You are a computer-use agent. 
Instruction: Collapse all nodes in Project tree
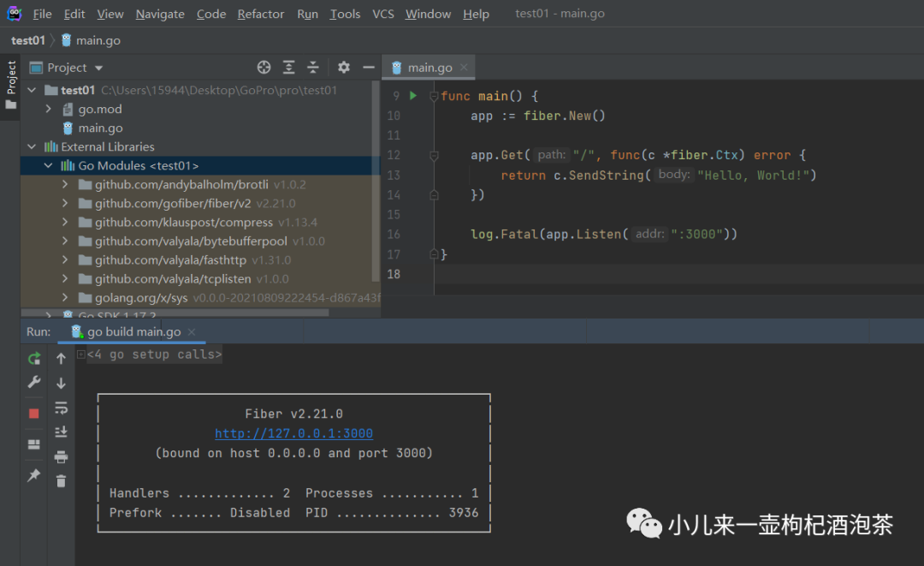313,68
